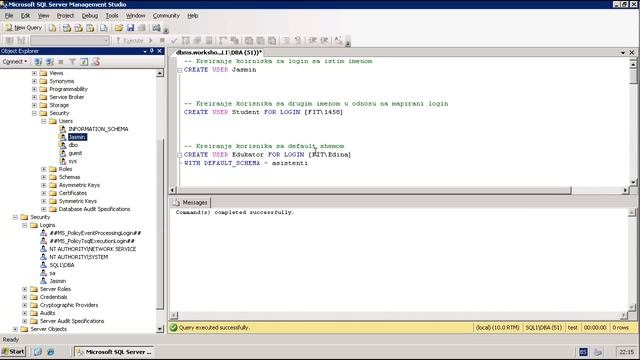This screenshot has width=640, height=360.
Task: Click the Windows Start button
Action: coord(13,352)
